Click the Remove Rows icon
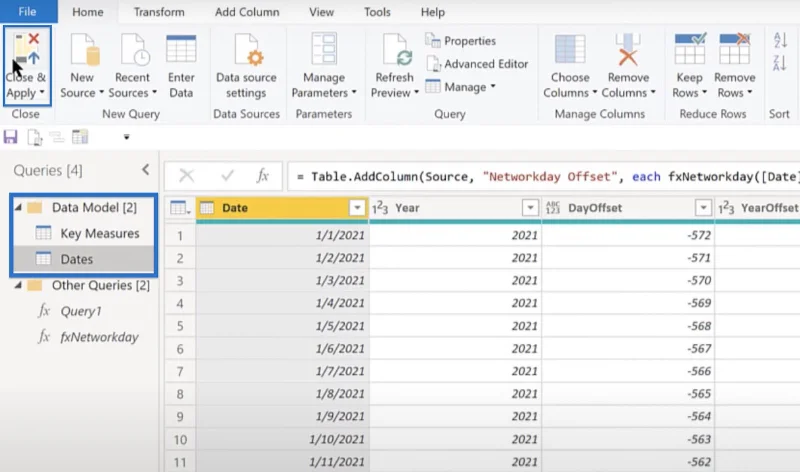 point(734,48)
